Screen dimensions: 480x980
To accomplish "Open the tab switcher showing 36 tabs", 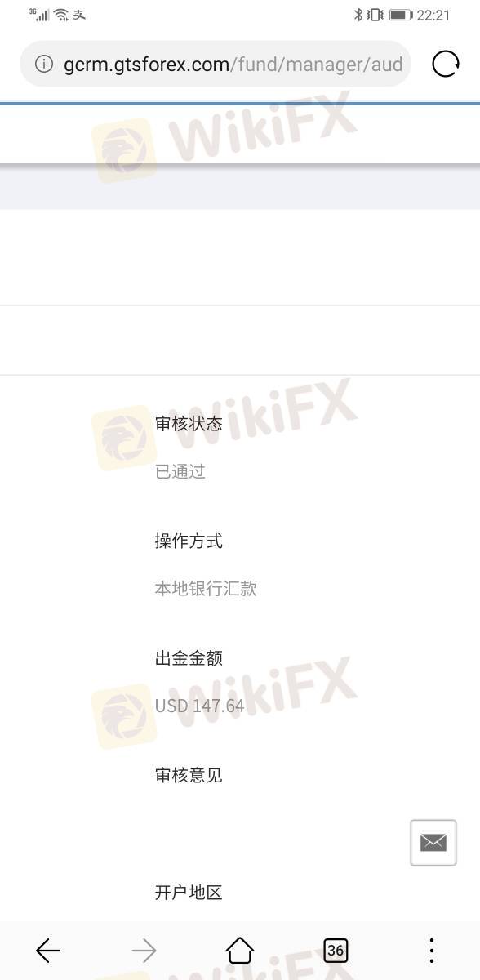I will 336,950.
